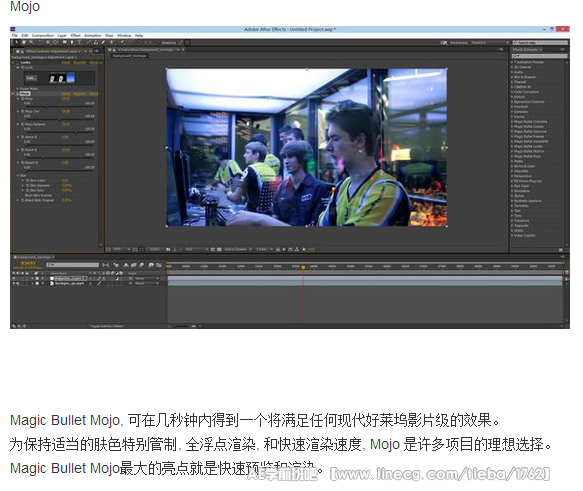Open the Edit menu
583x491 pixels.
(25, 36)
